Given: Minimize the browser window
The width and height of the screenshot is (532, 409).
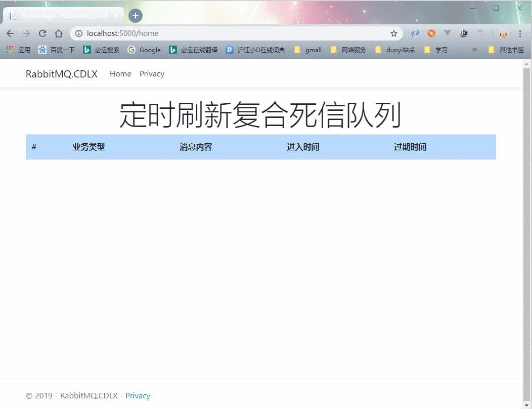Looking at the screenshot, I should point(473,8).
